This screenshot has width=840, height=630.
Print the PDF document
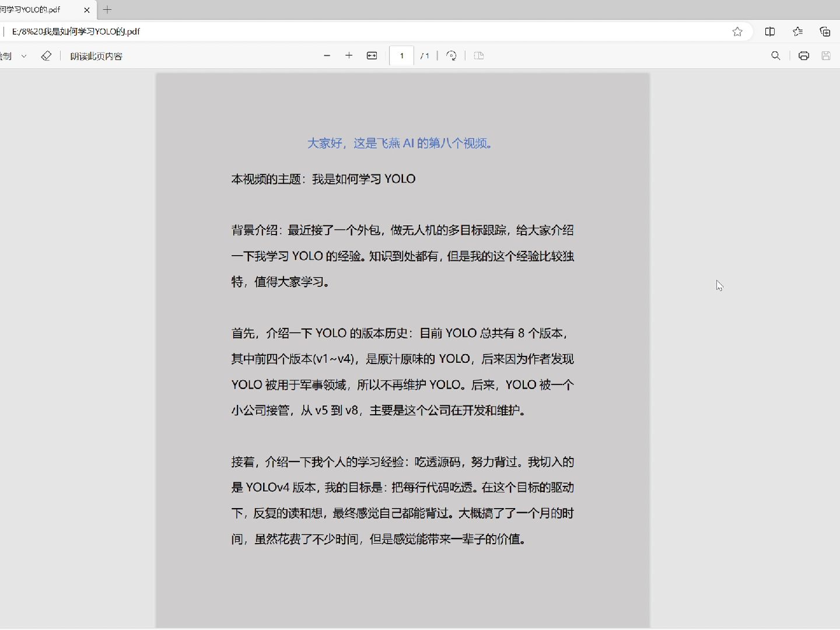(x=804, y=55)
